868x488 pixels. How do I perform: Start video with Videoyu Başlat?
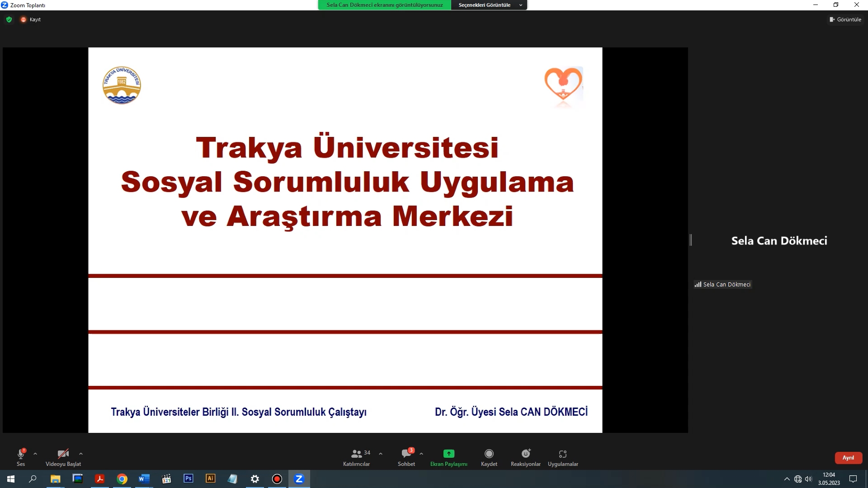click(x=63, y=457)
